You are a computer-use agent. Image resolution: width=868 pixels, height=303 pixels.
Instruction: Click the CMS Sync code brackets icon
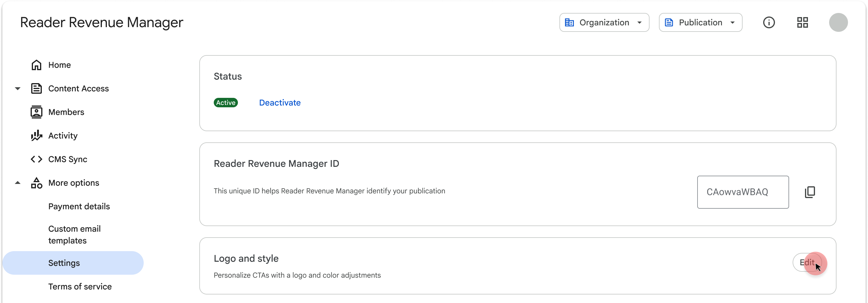tap(37, 159)
